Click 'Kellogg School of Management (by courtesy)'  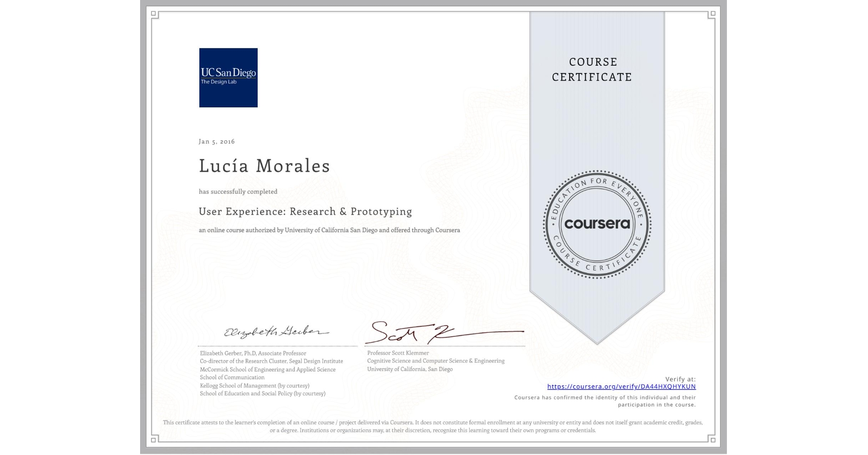(x=254, y=385)
